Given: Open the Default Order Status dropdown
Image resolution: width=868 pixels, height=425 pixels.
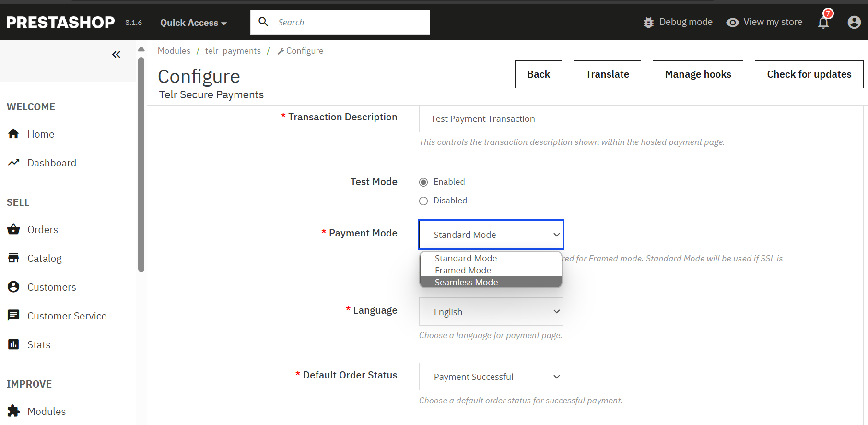Looking at the screenshot, I should [491, 377].
